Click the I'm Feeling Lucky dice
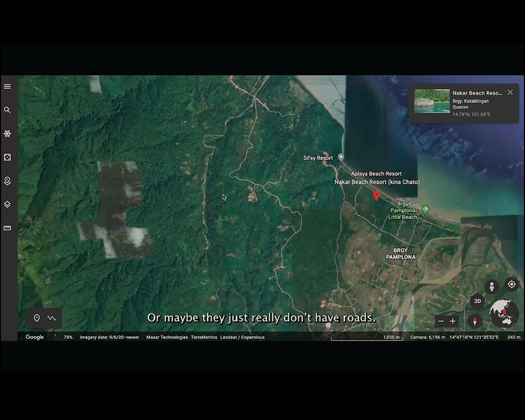This screenshot has height=420, width=525. click(7, 157)
